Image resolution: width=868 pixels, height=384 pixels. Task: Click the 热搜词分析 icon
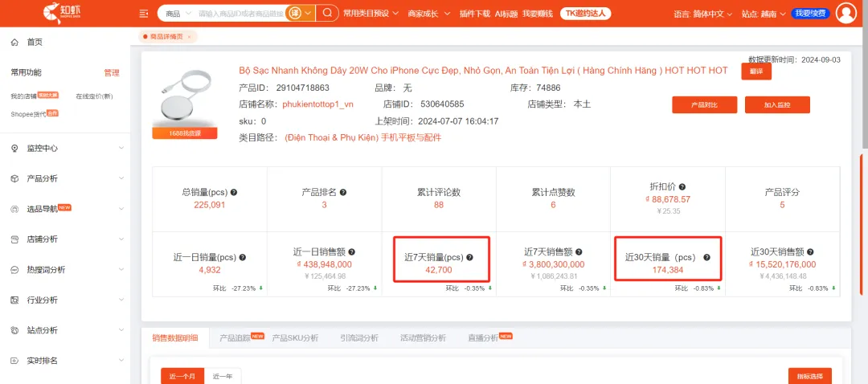pos(15,270)
